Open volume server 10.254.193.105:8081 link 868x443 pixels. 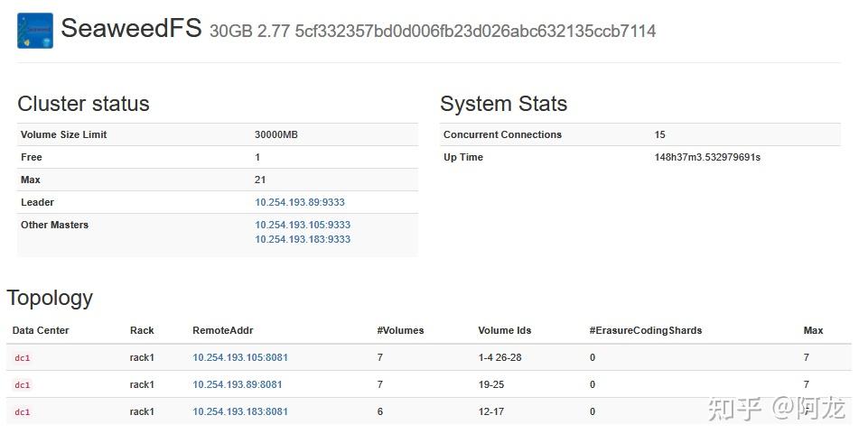240,357
